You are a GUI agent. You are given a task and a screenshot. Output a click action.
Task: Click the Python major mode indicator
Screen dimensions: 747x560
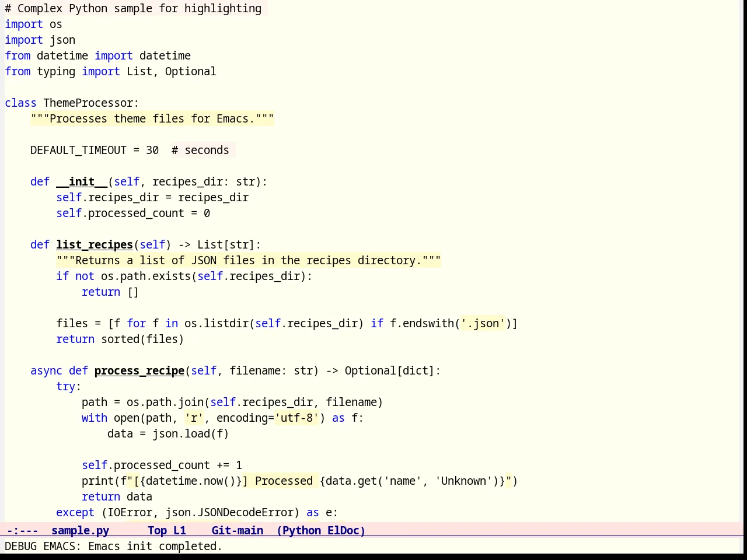[299, 530]
